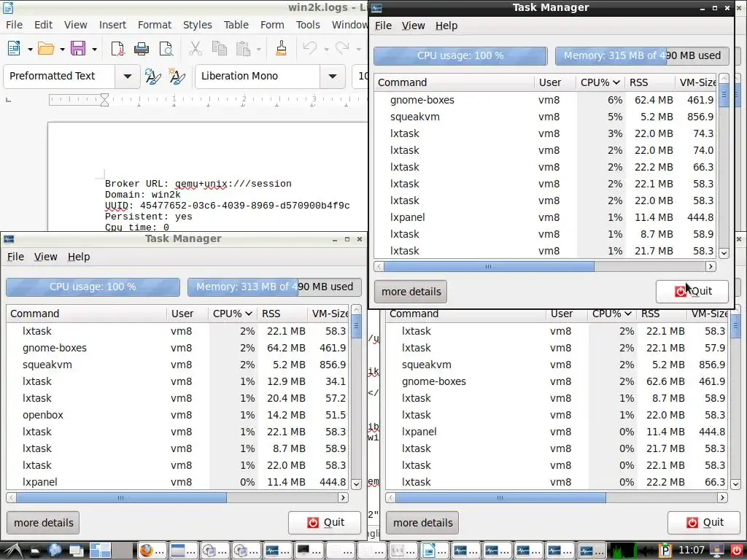Click the Command column header in bottom-left Task Manager
This screenshot has height=560, width=747.
86,314
